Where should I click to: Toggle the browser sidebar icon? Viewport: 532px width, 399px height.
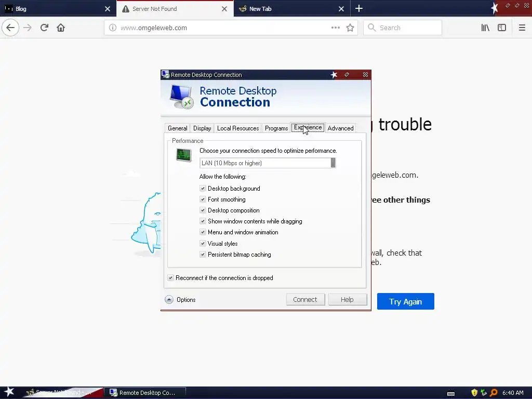[502, 28]
